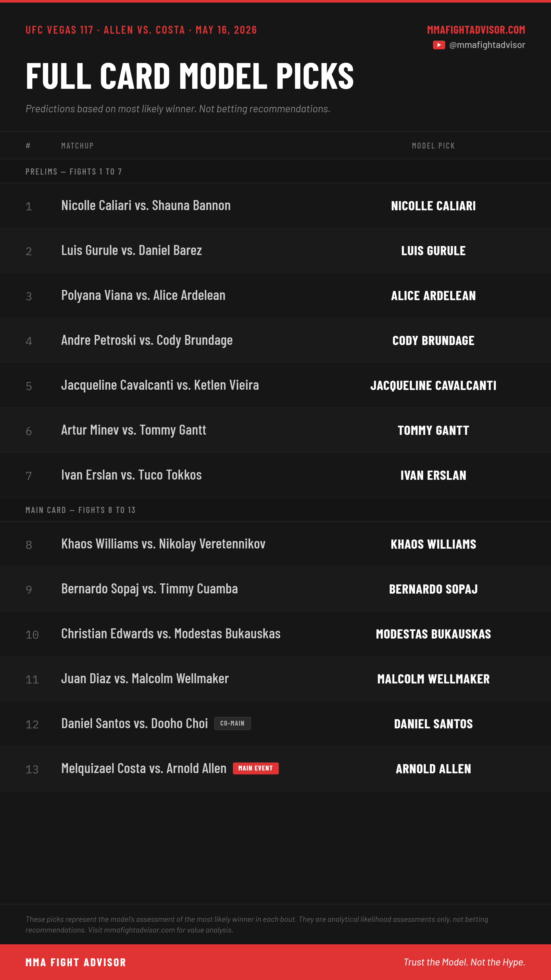
Task: Click the @mmafightadvisor handle
Action: point(487,45)
